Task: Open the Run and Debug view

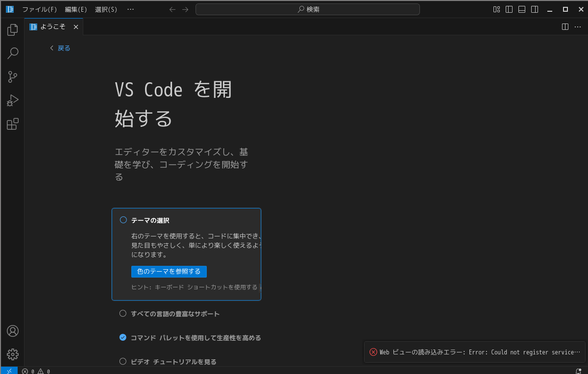Action: click(13, 100)
